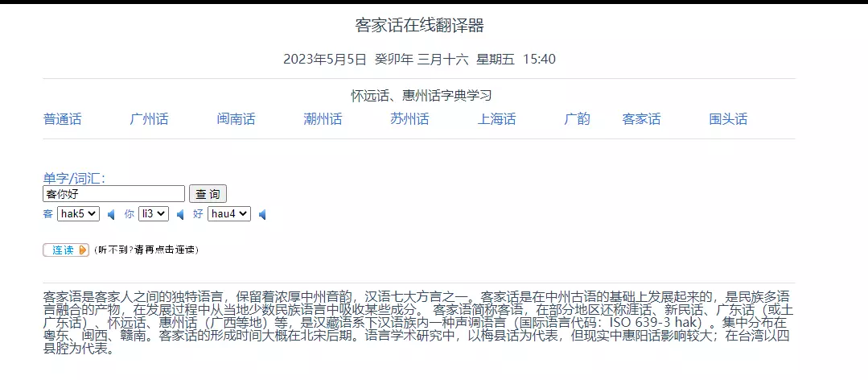Open the 广州话 link

pos(149,119)
